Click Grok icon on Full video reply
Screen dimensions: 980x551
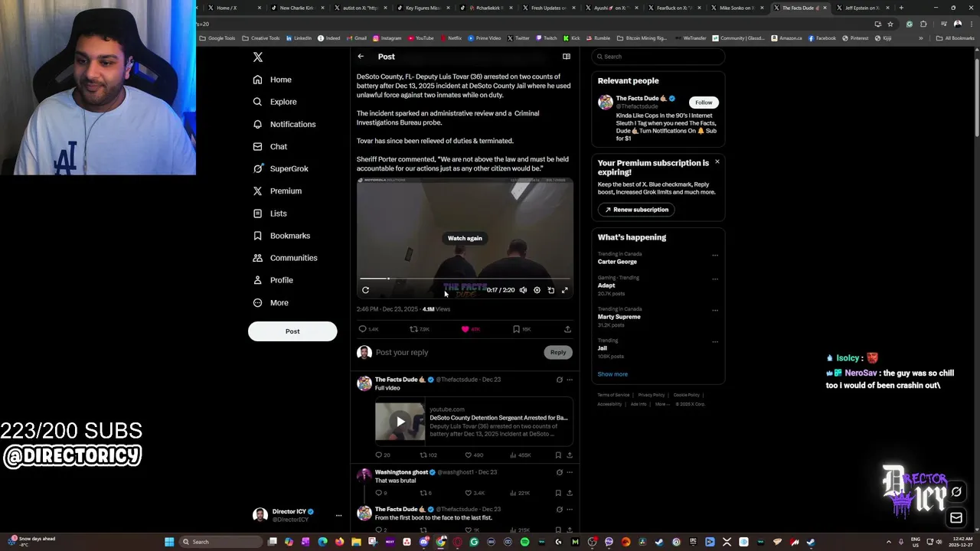[559, 380]
